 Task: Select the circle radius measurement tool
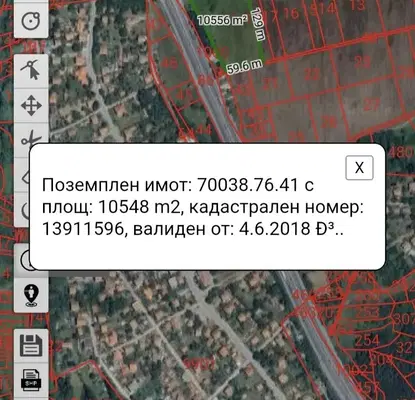(x=31, y=21)
